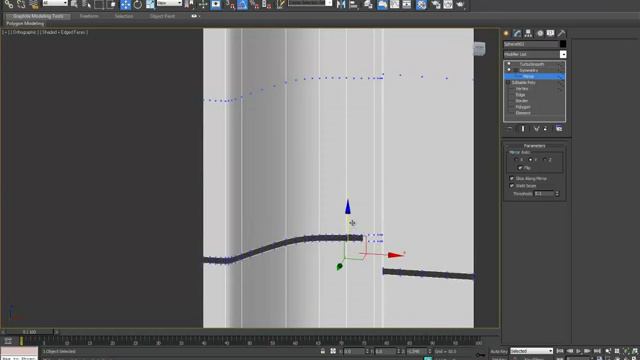This screenshot has height=360, width=640.
Task: Open the Shaded + Edged Faces viewport menu
Action: pos(63,32)
